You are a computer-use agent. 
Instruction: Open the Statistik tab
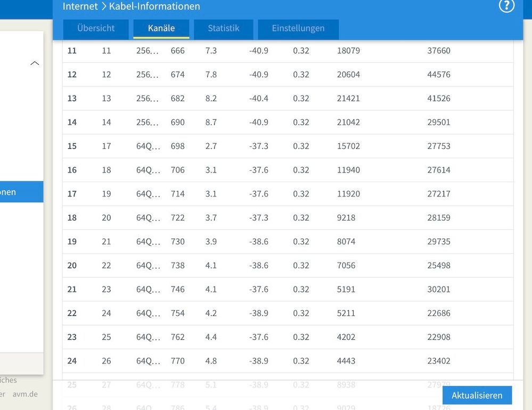click(x=224, y=28)
